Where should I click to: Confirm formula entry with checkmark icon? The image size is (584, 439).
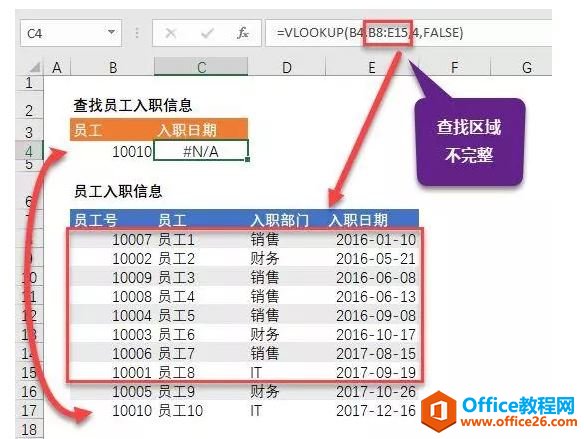coord(207,34)
